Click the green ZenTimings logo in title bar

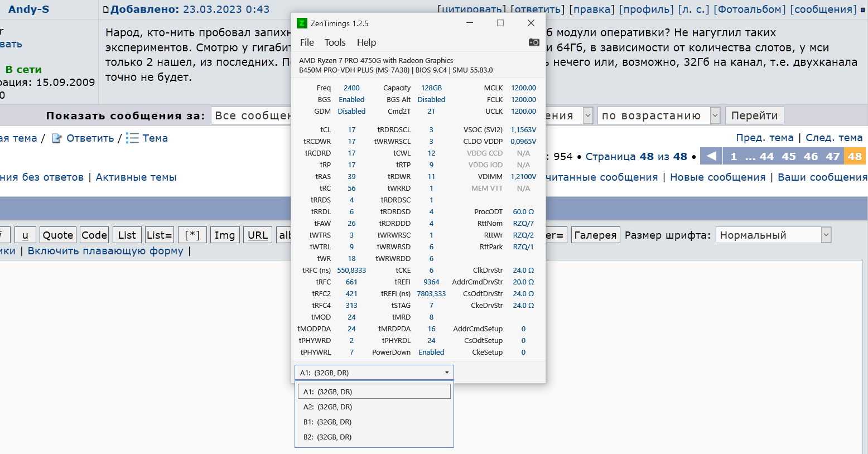[302, 23]
